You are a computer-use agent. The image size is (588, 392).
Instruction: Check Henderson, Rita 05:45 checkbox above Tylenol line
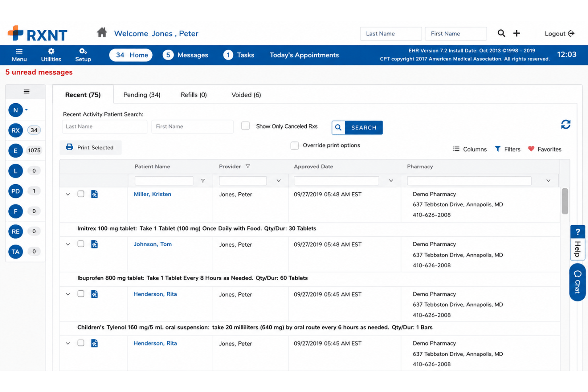81,294
